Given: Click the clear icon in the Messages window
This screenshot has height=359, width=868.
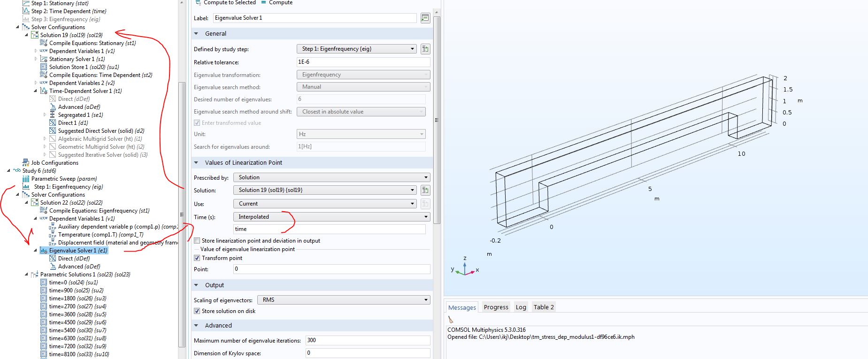Looking at the screenshot, I should point(451,320).
